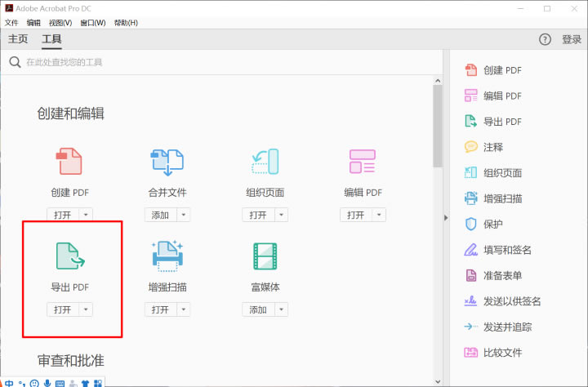Expand dropdown arrow beside 创建 PDF 打开

click(x=87, y=215)
